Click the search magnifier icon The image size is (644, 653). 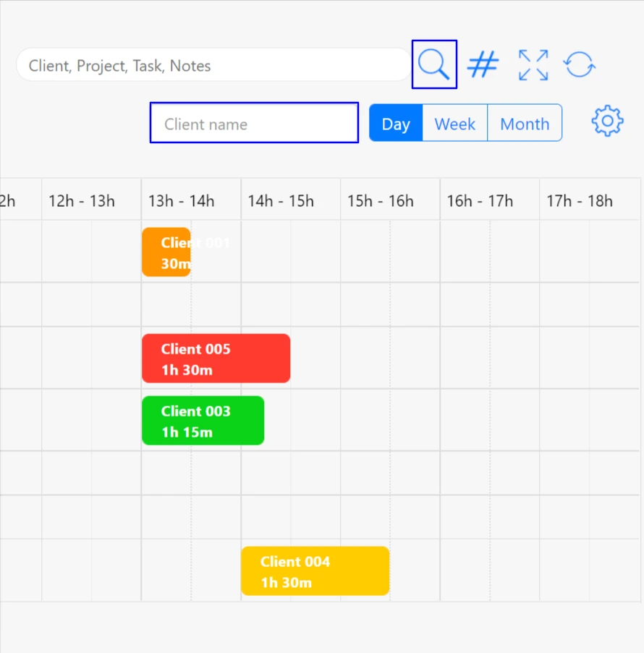tap(434, 64)
